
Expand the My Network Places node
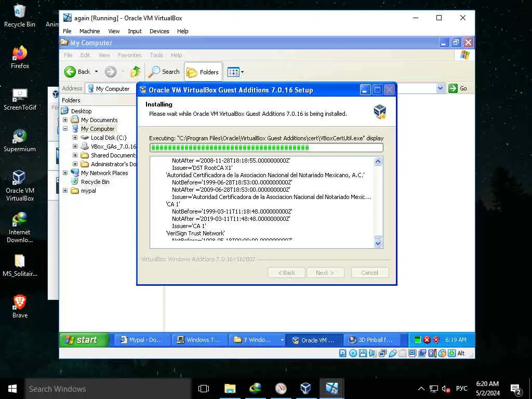click(x=65, y=172)
